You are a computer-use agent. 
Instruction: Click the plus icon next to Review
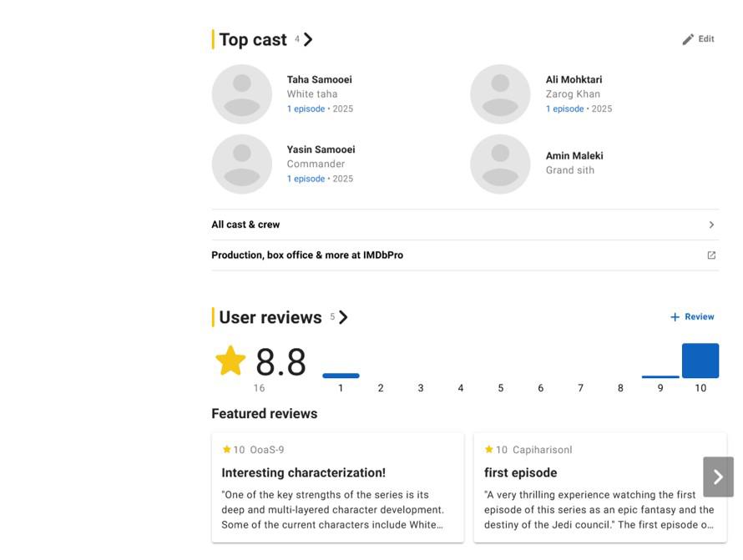click(675, 317)
